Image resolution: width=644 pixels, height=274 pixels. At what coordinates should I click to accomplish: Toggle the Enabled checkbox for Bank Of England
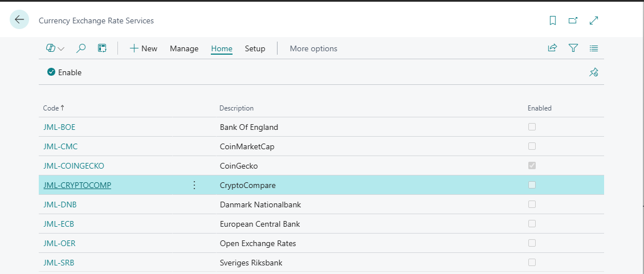click(532, 127)
